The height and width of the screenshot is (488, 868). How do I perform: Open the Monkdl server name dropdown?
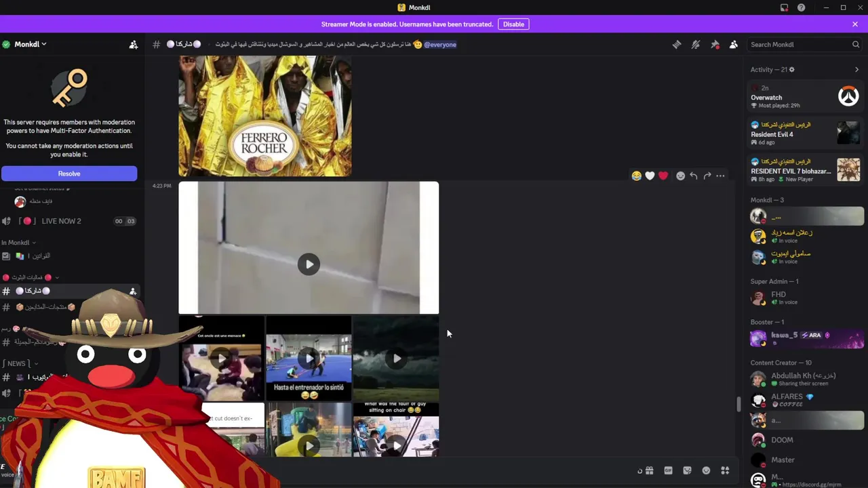click(x=31, y=44)
